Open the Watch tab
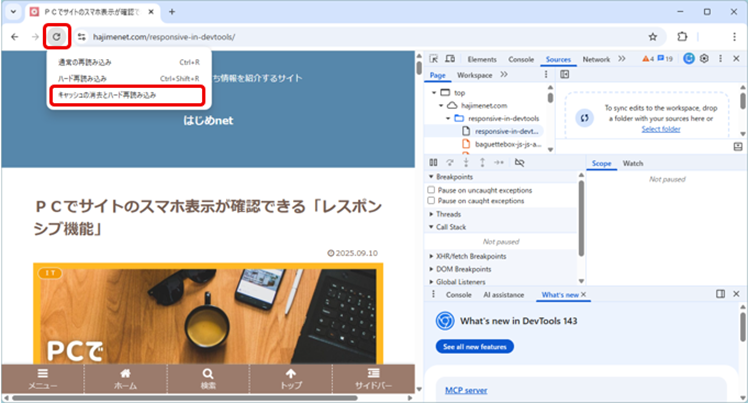748x403 pixels. click(x=633, y=163)
